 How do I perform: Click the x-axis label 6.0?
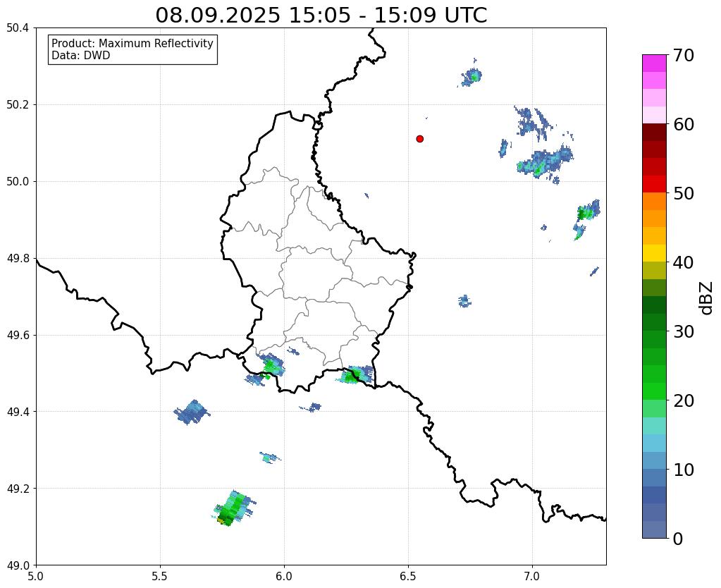point(284,576)
